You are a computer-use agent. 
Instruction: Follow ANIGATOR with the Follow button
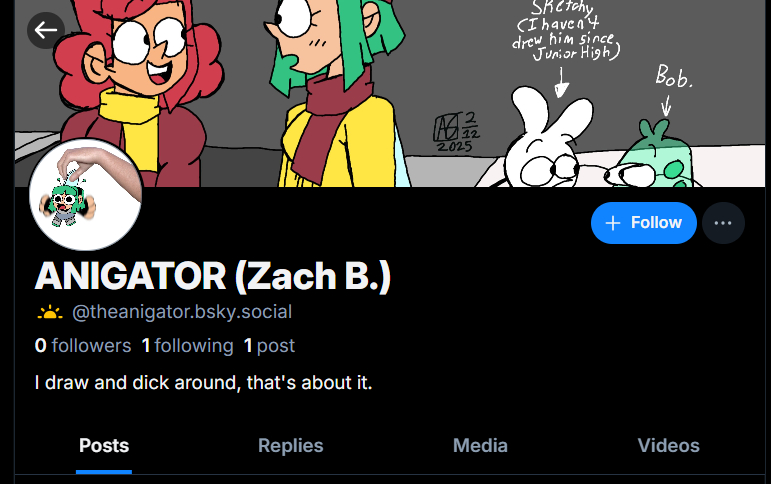643,223
